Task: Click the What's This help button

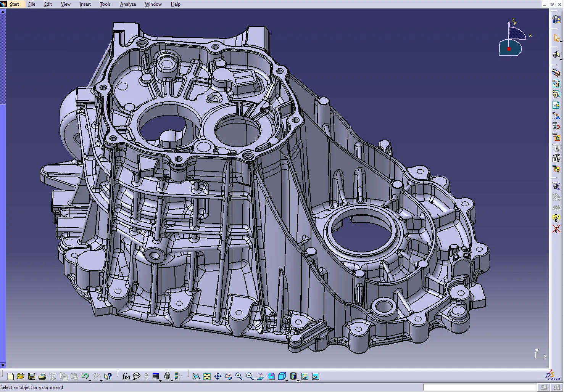Action: [107, 376]
